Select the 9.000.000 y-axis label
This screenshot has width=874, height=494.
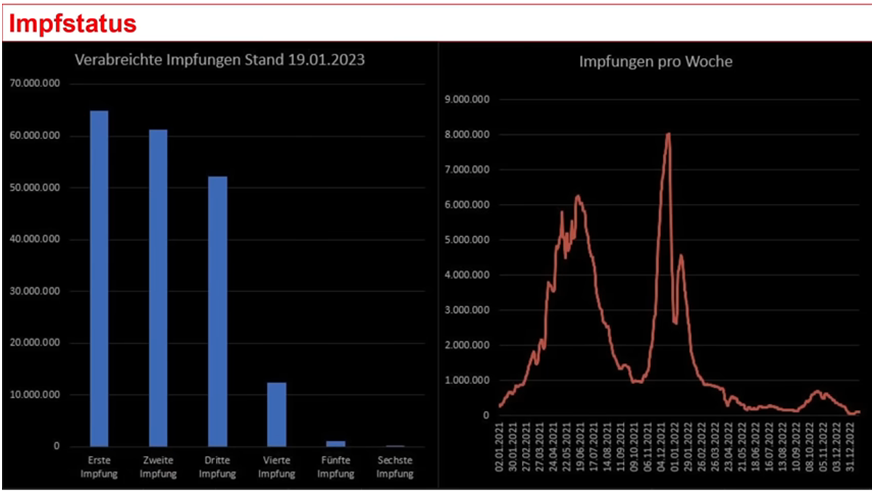(467, 100)
